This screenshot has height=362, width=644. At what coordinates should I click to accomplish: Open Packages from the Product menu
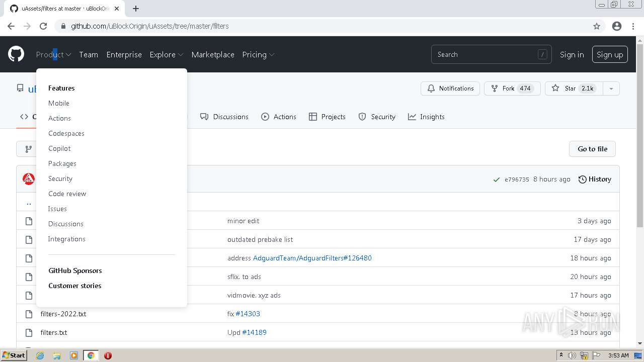62,163
